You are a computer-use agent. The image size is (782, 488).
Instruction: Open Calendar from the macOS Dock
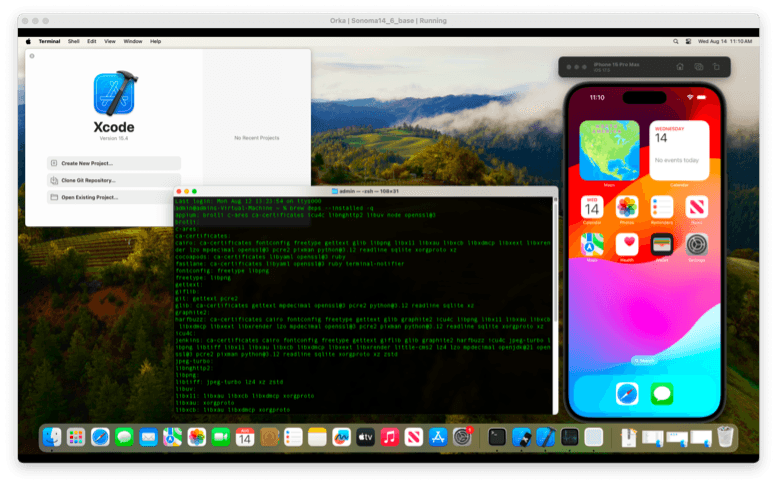tap(245, 438)
